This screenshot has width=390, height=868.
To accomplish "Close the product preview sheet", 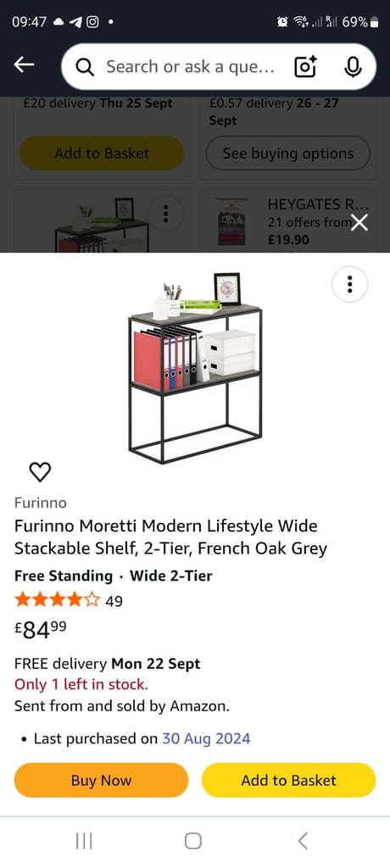I will 359,223.
